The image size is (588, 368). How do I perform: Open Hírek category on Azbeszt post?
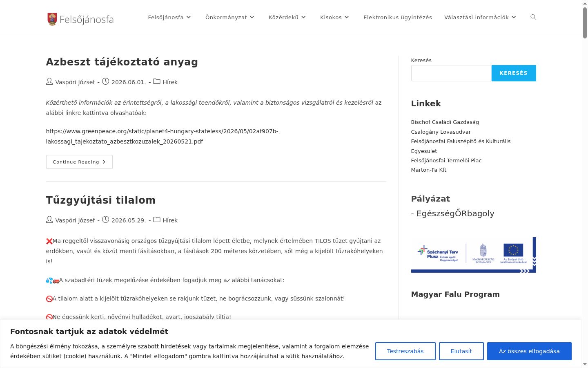click(x=170, y=82)
